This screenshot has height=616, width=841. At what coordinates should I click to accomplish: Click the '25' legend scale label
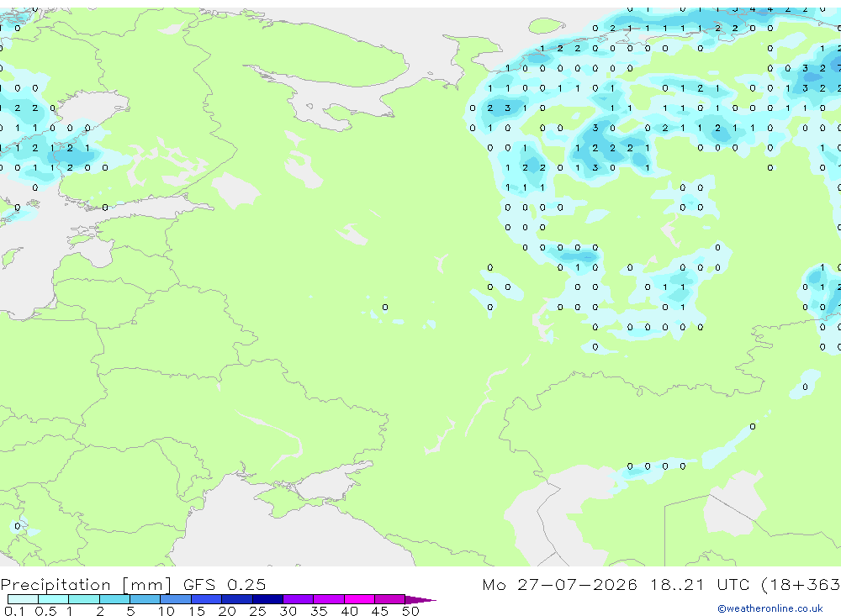[x=257, y=611]
